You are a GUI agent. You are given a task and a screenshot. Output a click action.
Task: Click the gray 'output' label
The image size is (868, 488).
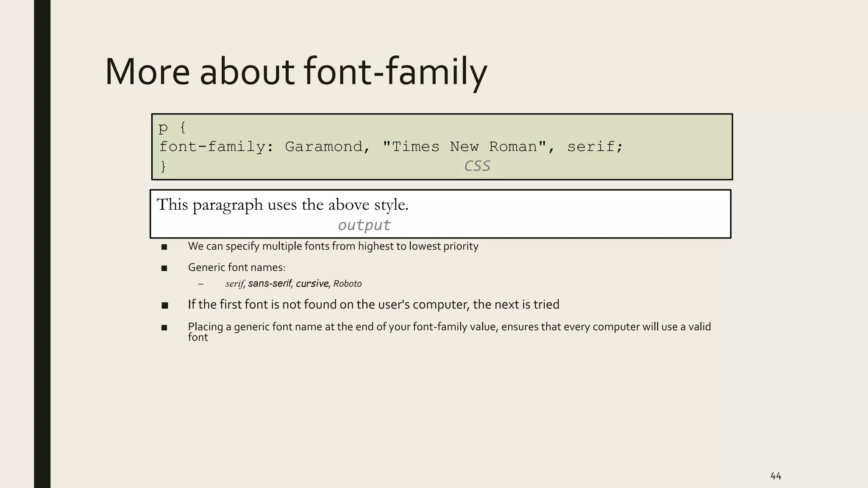coord(364,225)
